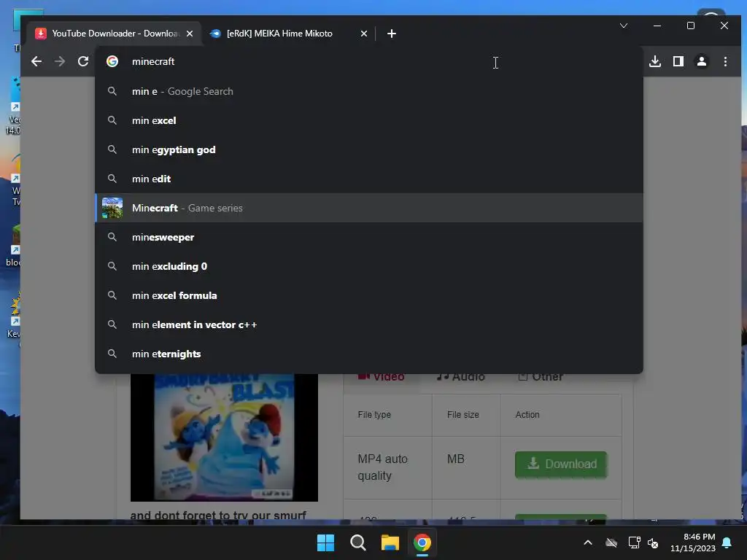Viewport: 747px width, 560px height.
Task: Open Windows Start menu
Action: tap(326, 542)
